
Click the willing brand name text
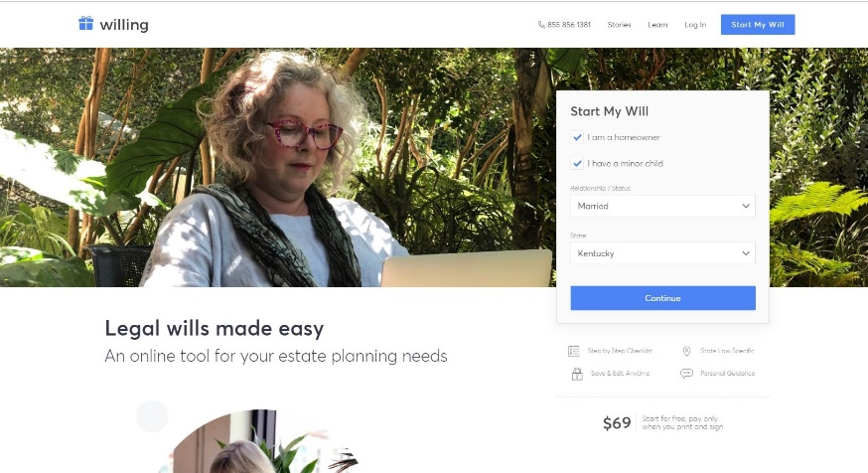pyautogui.click(x=124, y=25)
